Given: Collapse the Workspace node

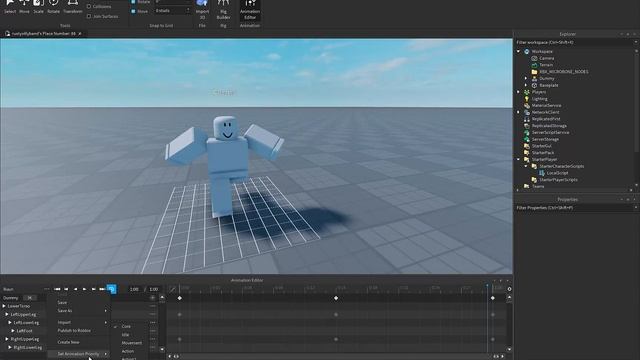Looking at the screenshot, I should [x=519, y=51].
